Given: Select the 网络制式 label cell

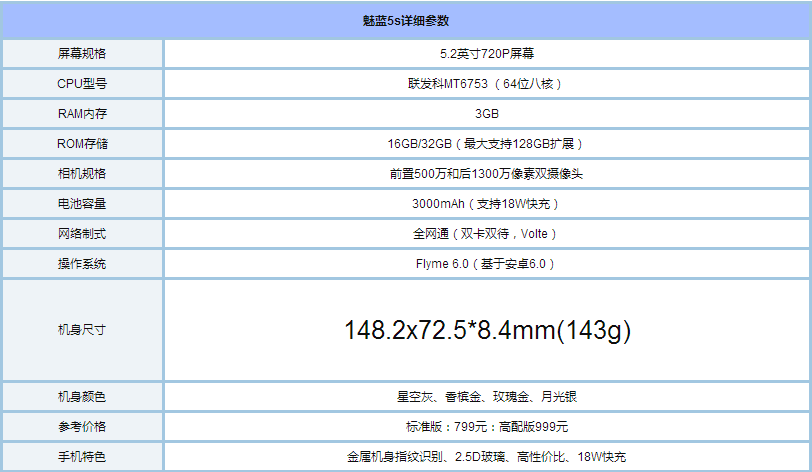Looking at the screenshot, I should [x=82, y=234].
